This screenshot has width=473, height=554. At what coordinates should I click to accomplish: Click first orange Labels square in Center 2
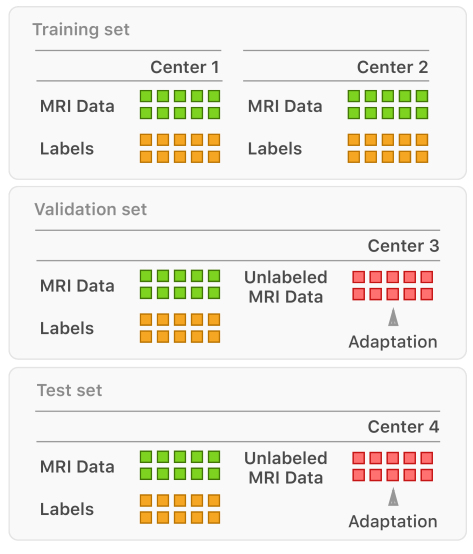click(354, 140)
